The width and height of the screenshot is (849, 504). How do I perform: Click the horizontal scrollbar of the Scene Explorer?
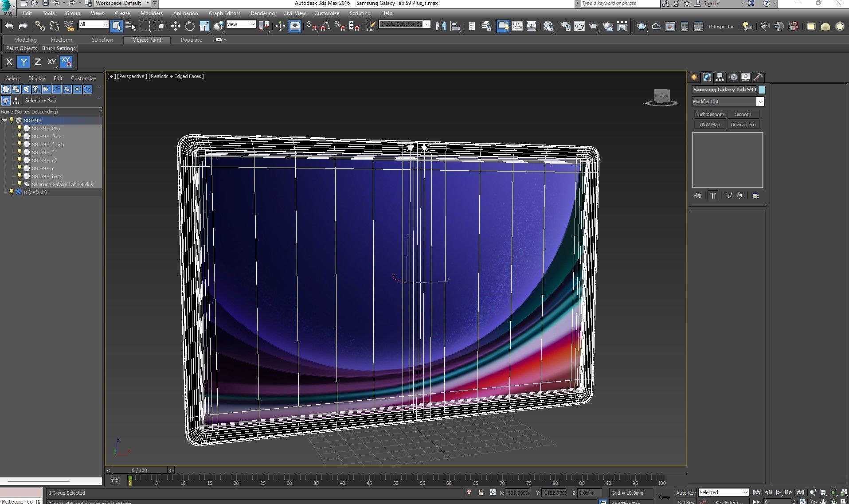tap(39, 481)
